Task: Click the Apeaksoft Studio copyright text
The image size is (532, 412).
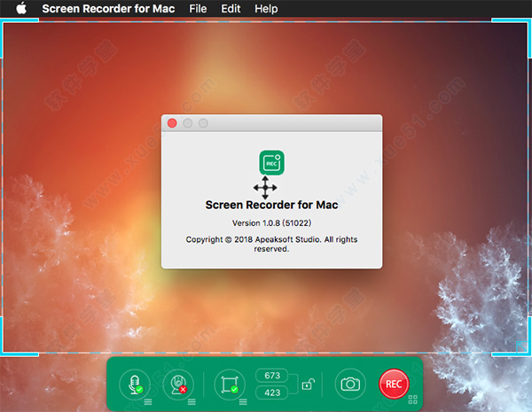Action: pyautogui.click(x=272, y=244)
